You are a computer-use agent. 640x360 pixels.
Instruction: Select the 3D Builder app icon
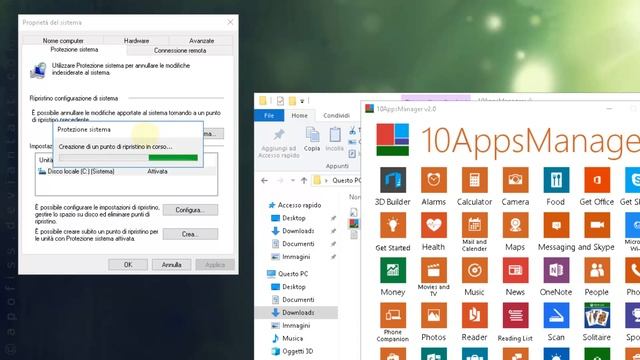pyautogui.click(x=393, y=180)
